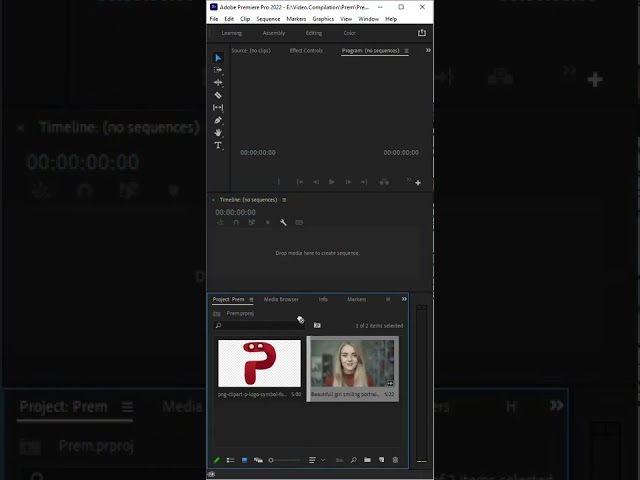
Task: Show hidden panels next to Program tab
Action: (428, 50)
